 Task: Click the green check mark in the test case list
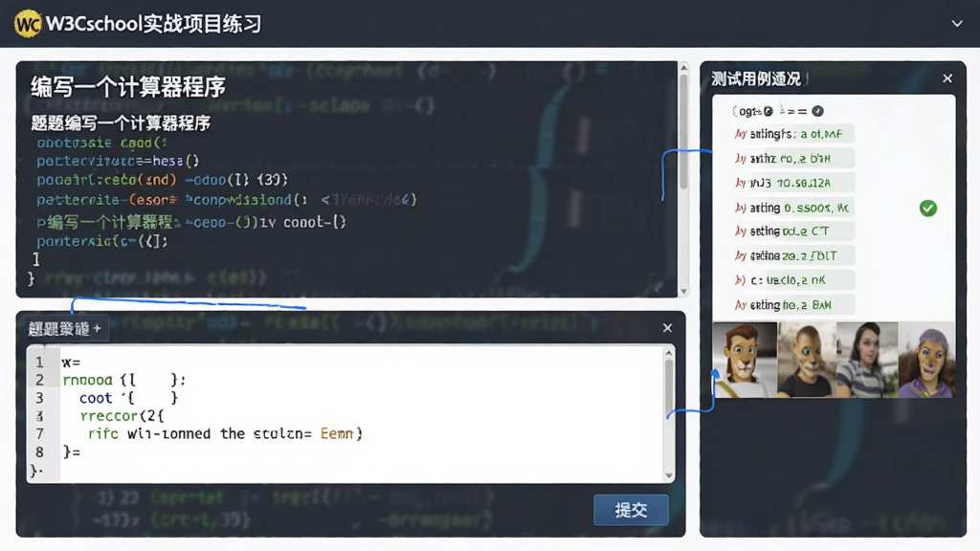(928, 208)
